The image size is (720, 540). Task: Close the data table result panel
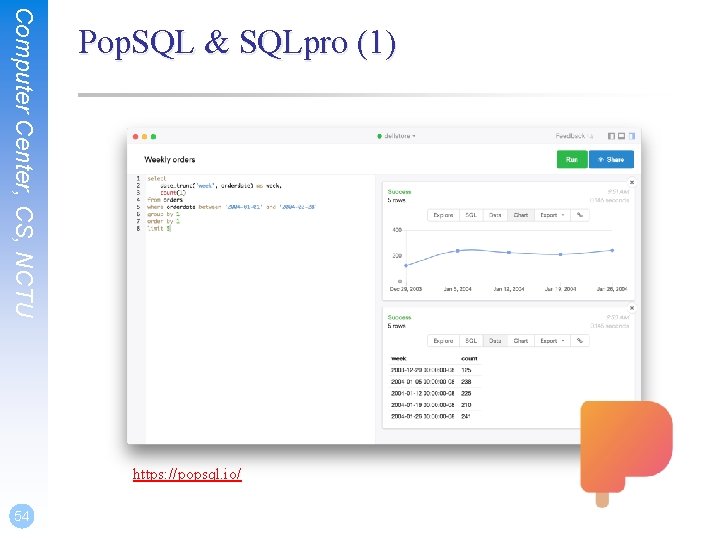click(632, 308)
